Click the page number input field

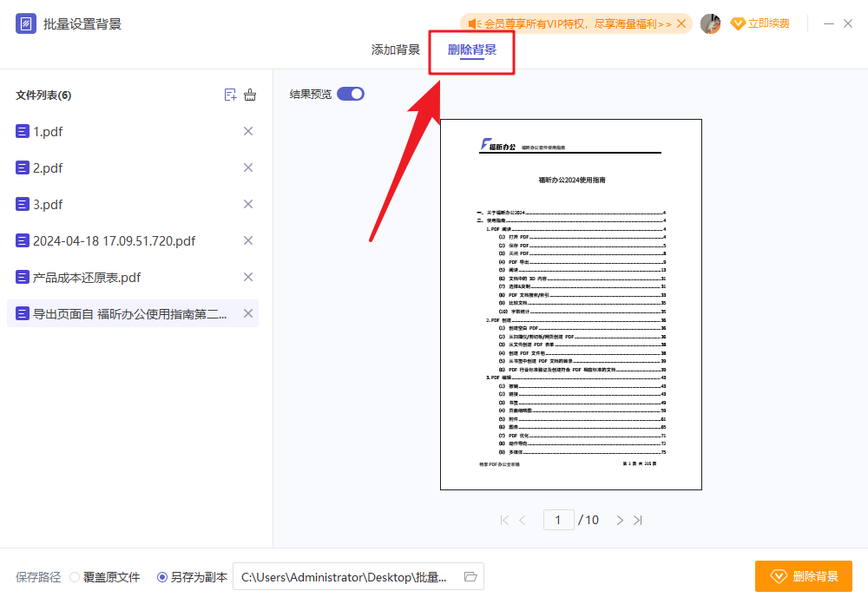(x=558, y=521)
